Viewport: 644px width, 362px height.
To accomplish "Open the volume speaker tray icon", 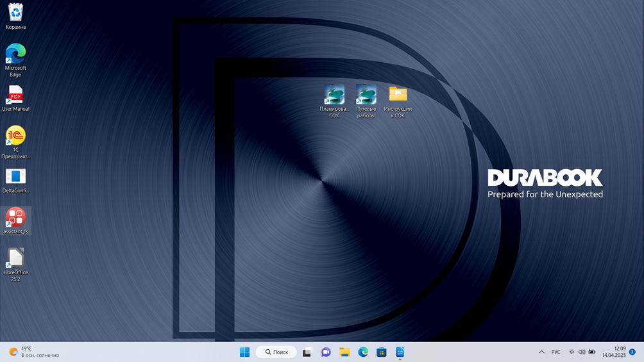I will point(582,352).
